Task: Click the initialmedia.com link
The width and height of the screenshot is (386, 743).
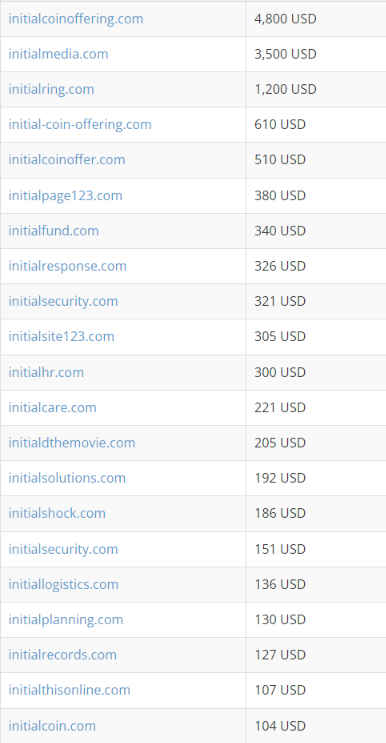Action: [x=58, y=54]
